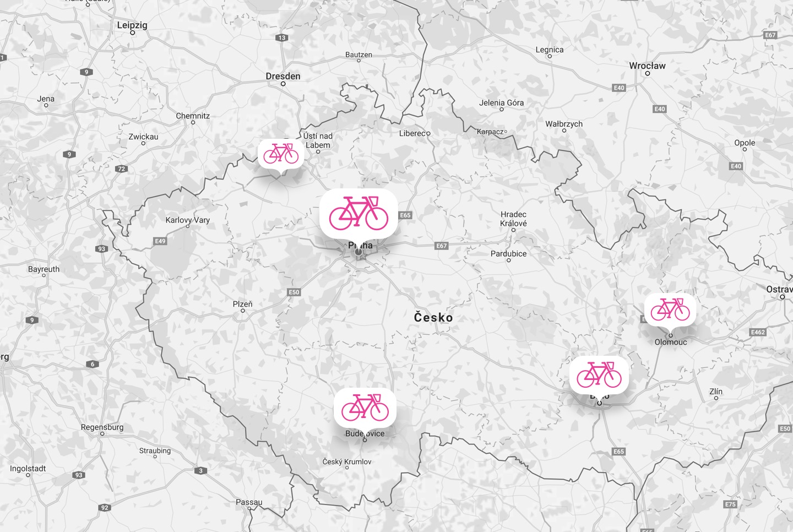793x532 pixels.
Task: Click the Dresden city label
Action: click(x=283, y=76)
